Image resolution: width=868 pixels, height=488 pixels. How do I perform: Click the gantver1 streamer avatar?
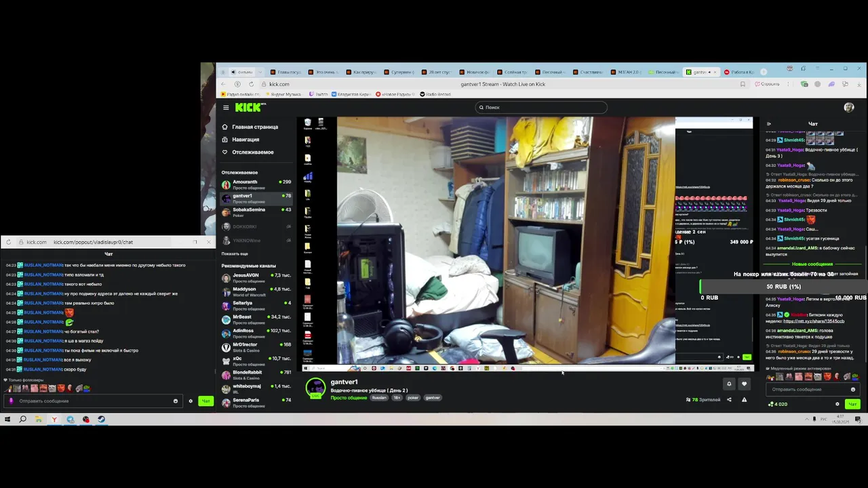click(x=315, y=388)
